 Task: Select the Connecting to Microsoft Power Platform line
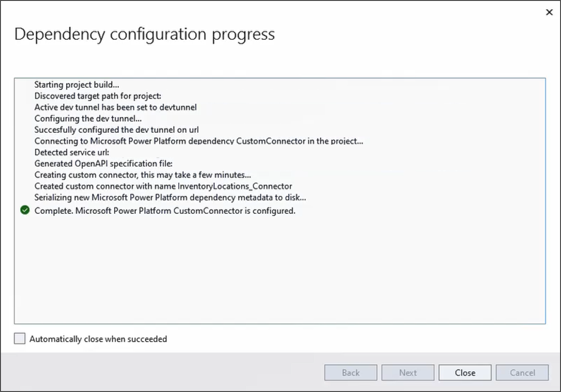[x=199, y=141]
